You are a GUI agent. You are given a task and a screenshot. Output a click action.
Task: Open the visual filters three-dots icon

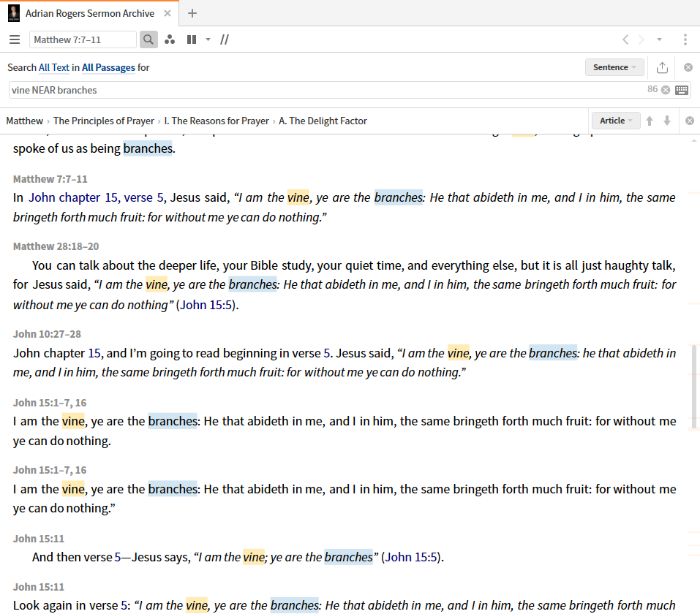(170, 39)
